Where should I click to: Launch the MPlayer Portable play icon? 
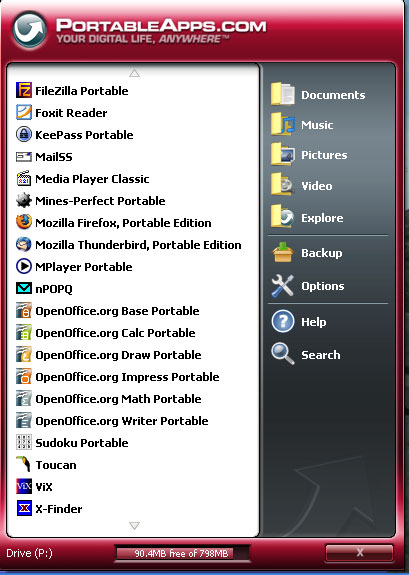[24, 266]
